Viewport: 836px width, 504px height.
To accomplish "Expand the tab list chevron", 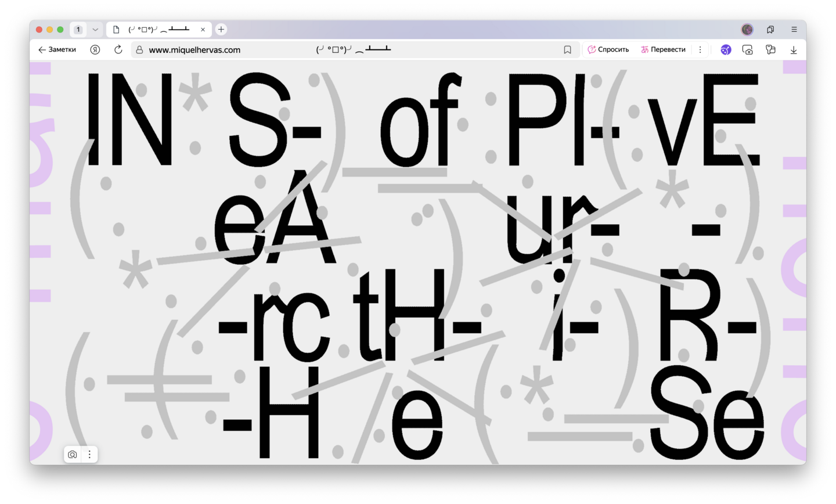I will 95,30.
